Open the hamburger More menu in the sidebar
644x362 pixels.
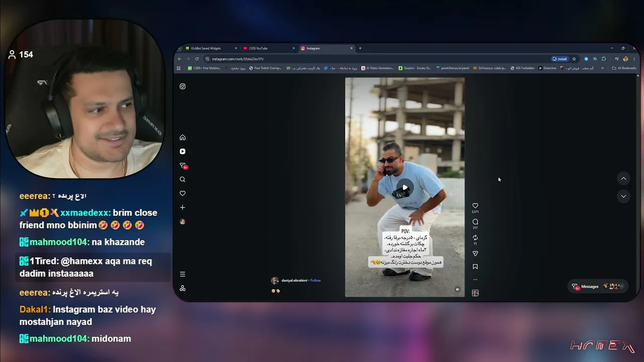183,274
